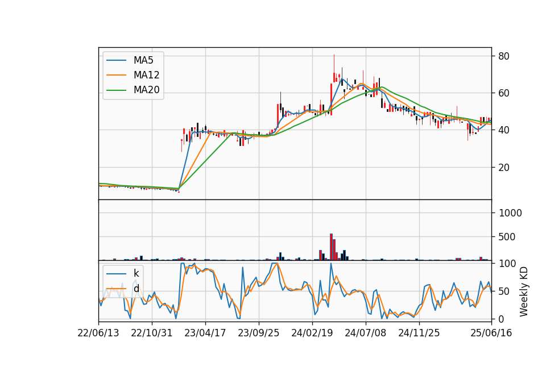Click the blue MA5 legend line sample

point(116,60)
